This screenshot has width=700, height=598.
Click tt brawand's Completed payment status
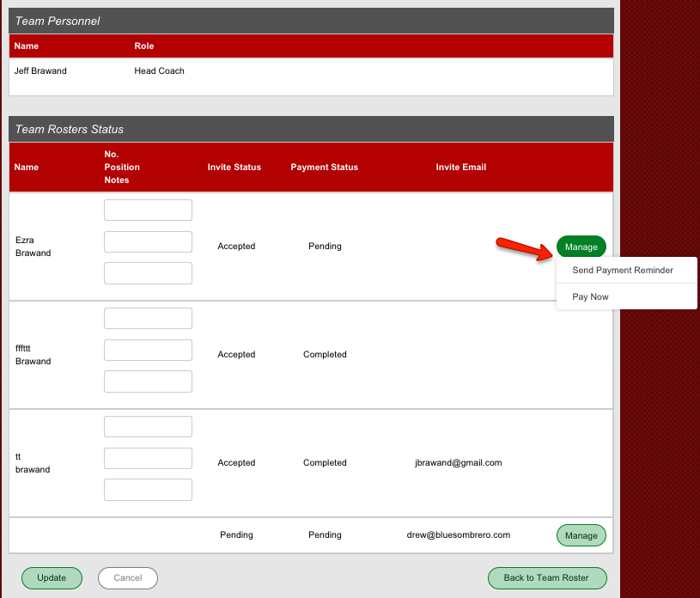325,463
